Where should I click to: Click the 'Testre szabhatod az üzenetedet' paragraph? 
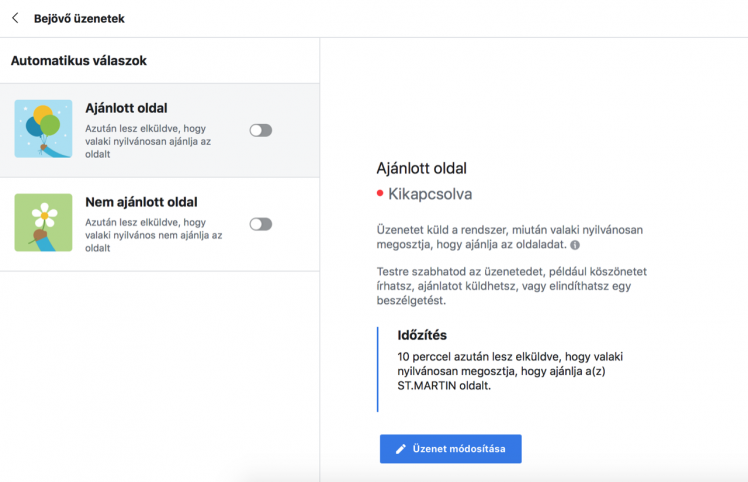point(510,285)
